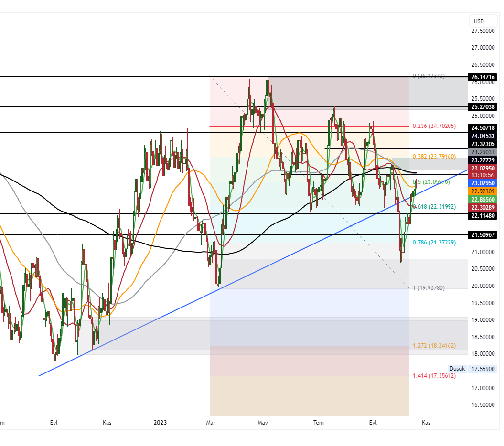Click the orange 22.92309 moving average label

(483, 191)
